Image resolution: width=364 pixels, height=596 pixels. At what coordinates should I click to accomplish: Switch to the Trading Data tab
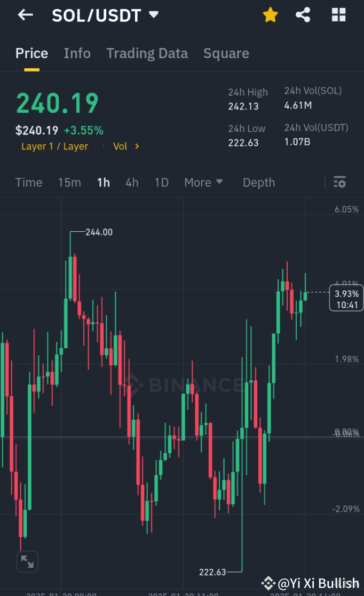pyautogui.click(x=147, y=53)
